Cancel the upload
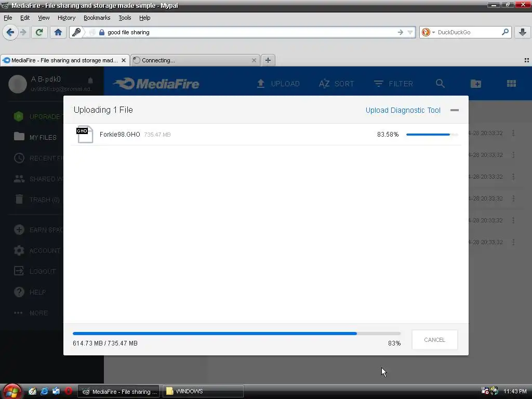 [x=435, y=340]
